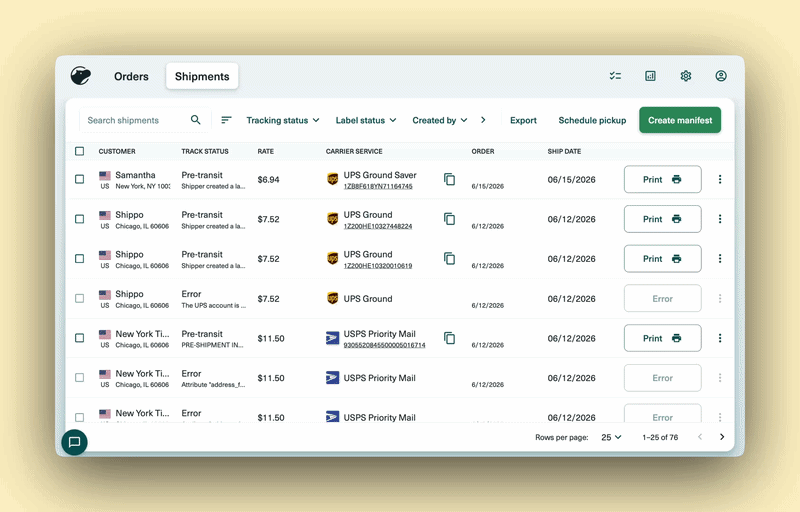Expand the Label status filter
The height and width of the screenshot is (512, 800).
coord(366,120)
